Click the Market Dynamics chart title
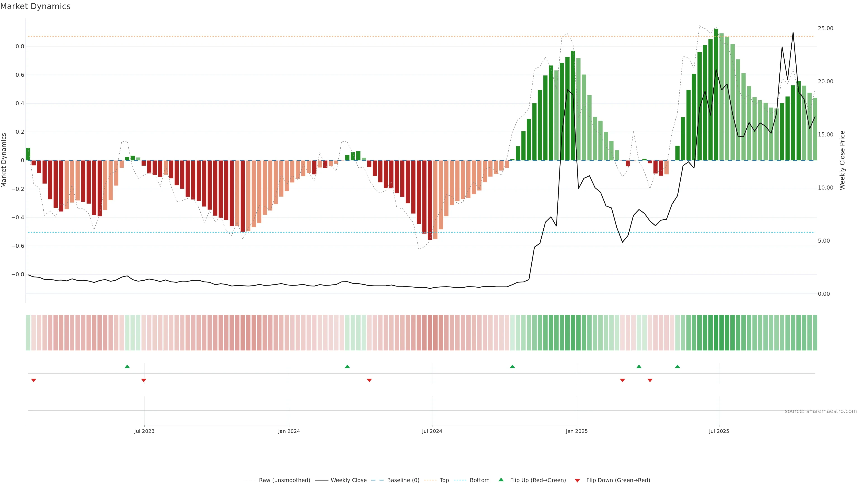The height and width of the screenshot is (488, 868). tap(35, 6)
